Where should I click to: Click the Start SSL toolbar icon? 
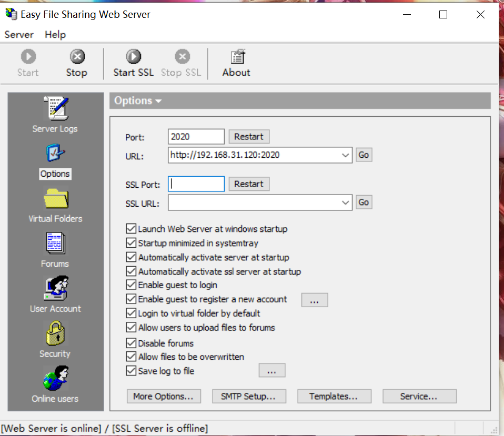[x=134, y=63]
